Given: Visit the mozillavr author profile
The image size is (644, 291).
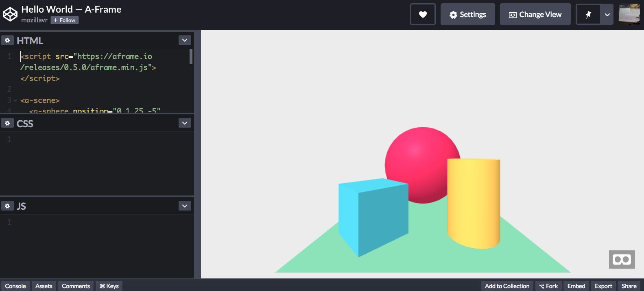Looking at the screenshot, I should (x=34, y=20).
